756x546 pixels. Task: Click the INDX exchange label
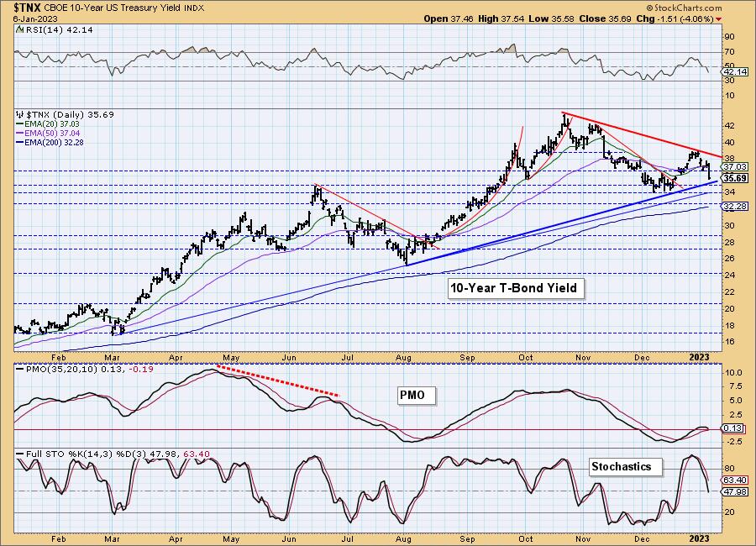194,8
